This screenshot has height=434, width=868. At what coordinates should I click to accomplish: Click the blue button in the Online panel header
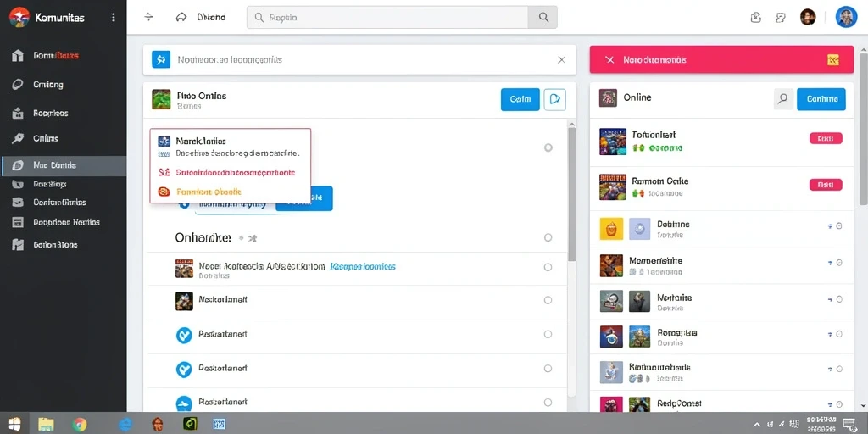(x=821, y=99)
